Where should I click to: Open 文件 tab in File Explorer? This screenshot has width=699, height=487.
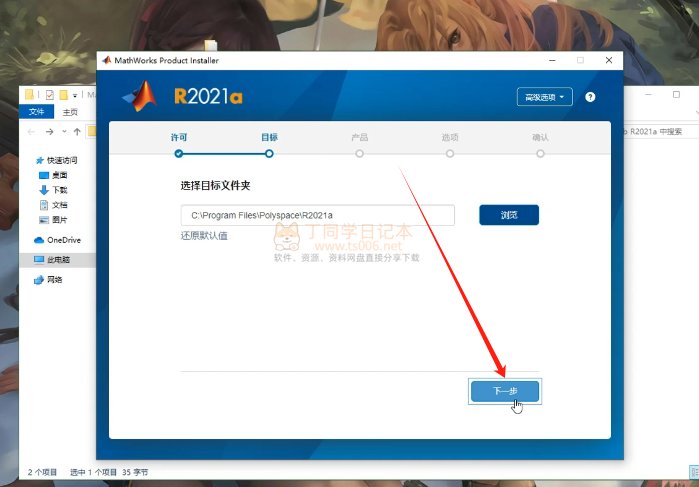(x=36, y=111)
